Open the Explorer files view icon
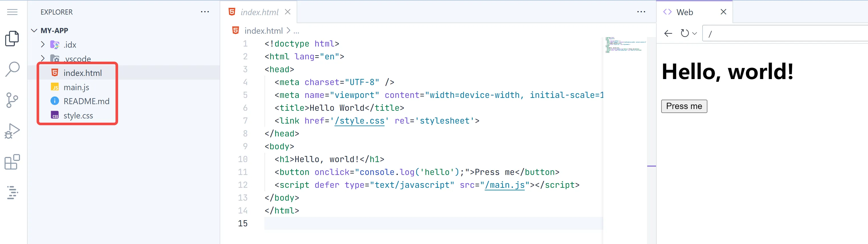The image size is (868, 244). click(13, 39)
